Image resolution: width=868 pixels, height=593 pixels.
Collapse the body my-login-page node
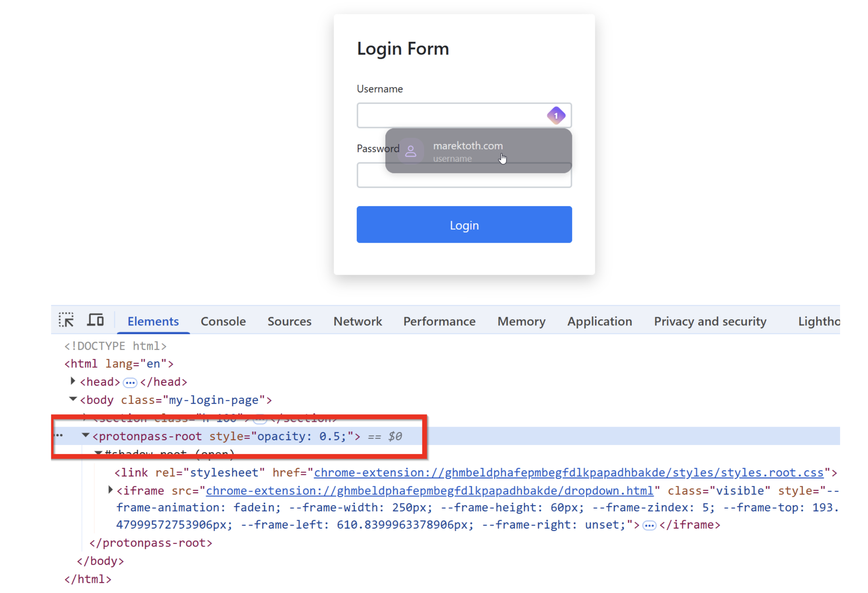73,399
